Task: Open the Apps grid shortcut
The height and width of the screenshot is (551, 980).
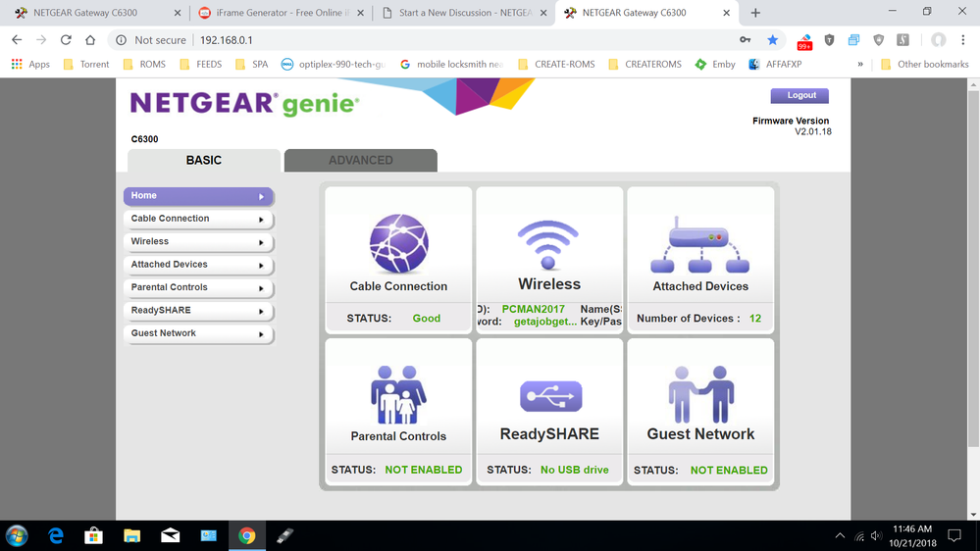Action: pyautogui.click(x=30, y=65)
